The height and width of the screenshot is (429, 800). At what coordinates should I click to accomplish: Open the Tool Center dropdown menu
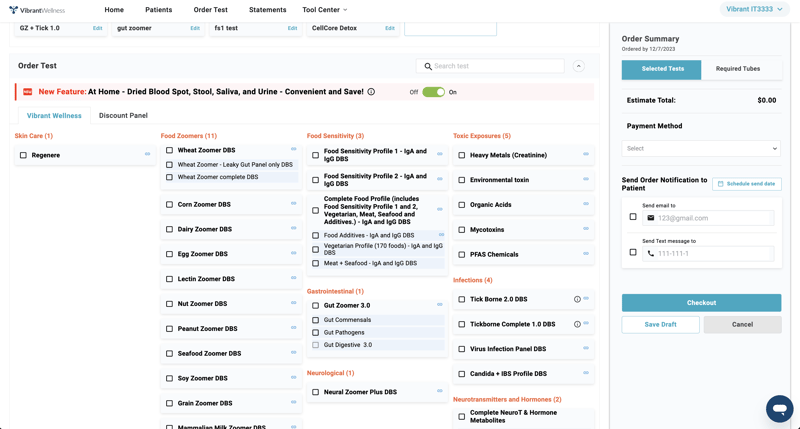324,10
